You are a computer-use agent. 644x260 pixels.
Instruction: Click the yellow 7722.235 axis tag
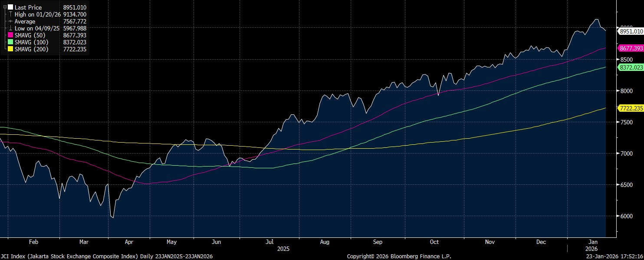click(x=631, y=108)
